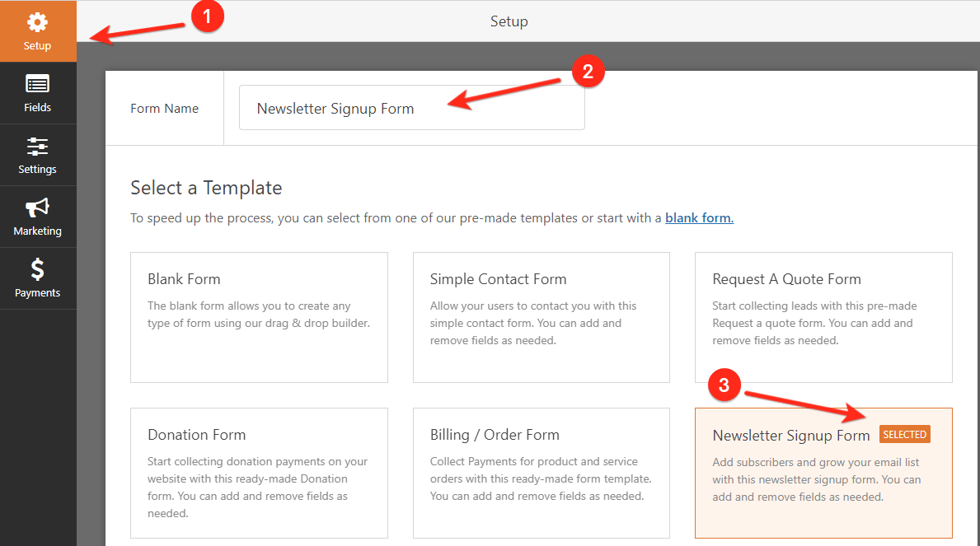
Task: Click the SELECTED badge on Newsletter template
Action: (x=904, y=435)
